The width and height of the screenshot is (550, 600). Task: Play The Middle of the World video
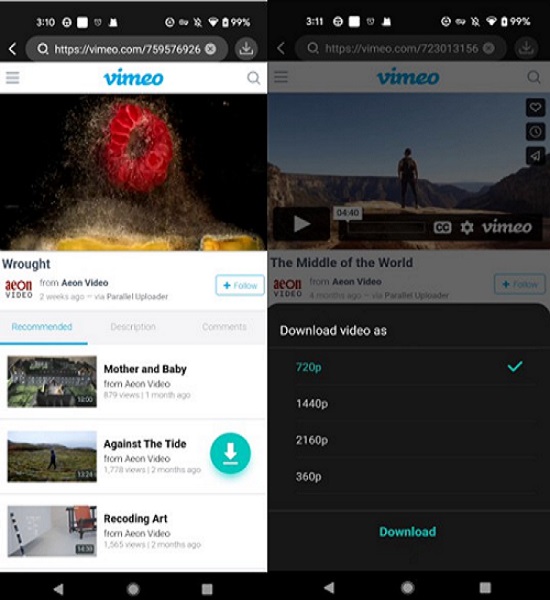point(302,224)
